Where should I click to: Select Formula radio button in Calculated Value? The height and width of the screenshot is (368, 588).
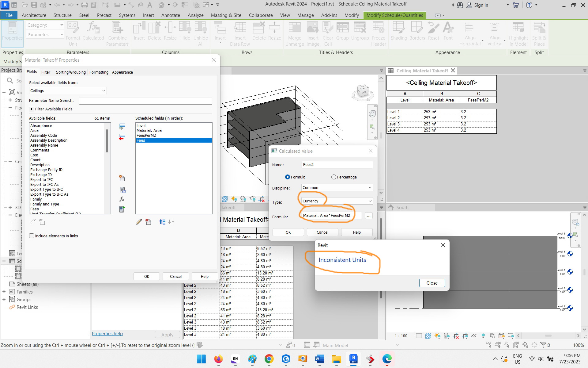point(288,177)
